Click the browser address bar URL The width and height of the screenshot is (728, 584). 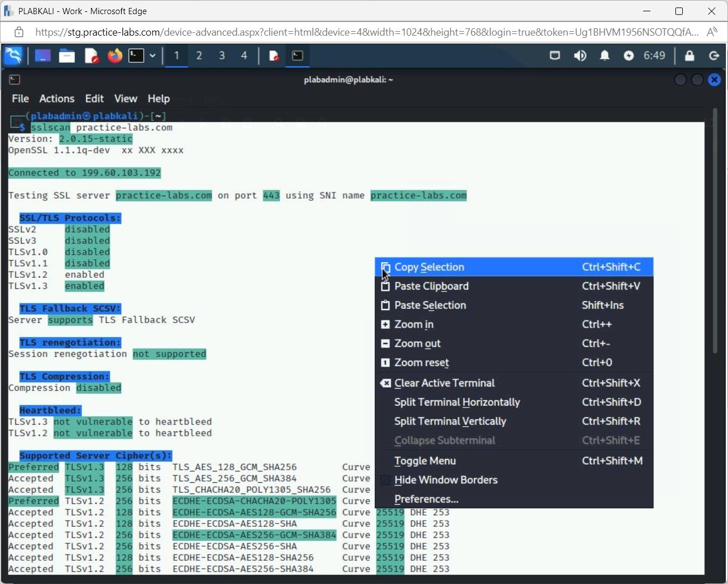coord(362,32)
